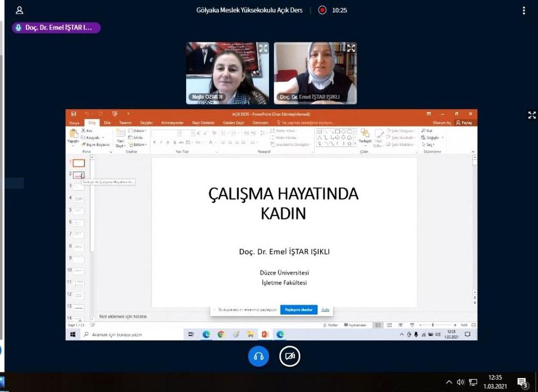The image size is (538, 392).
Task: Click the Gizle hide link
Action: 325,310
